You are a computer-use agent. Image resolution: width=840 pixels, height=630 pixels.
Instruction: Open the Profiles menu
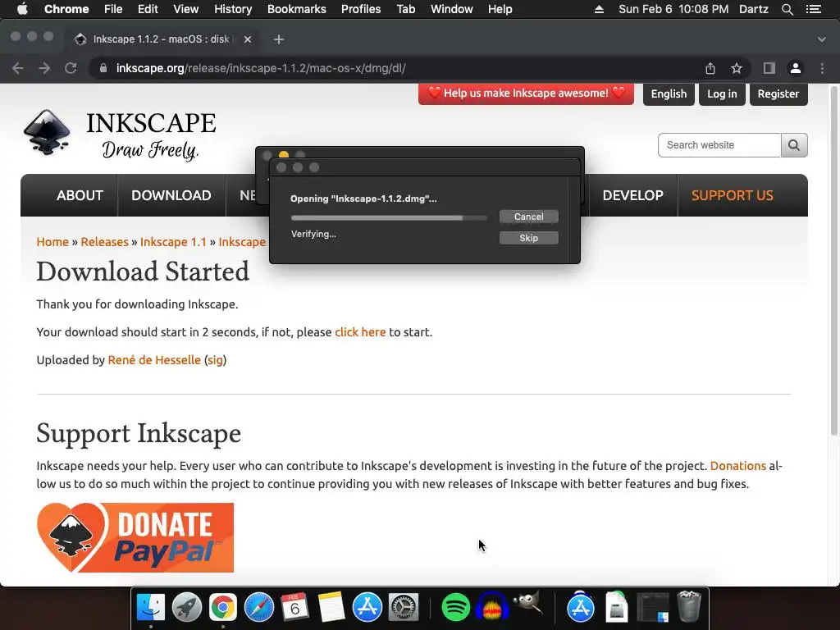(x=361, y=9)
